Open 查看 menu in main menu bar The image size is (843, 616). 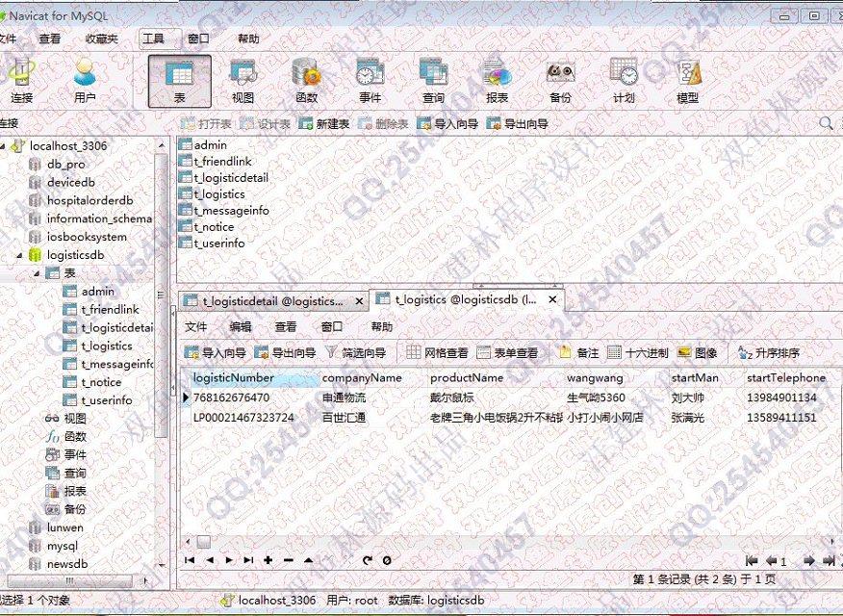(x=50, y=38)
